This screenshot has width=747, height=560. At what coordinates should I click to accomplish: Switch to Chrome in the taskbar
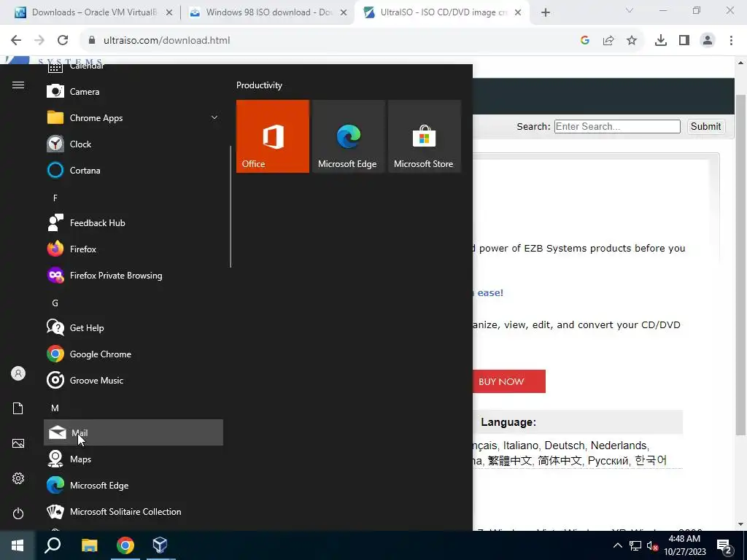point(125,545)
